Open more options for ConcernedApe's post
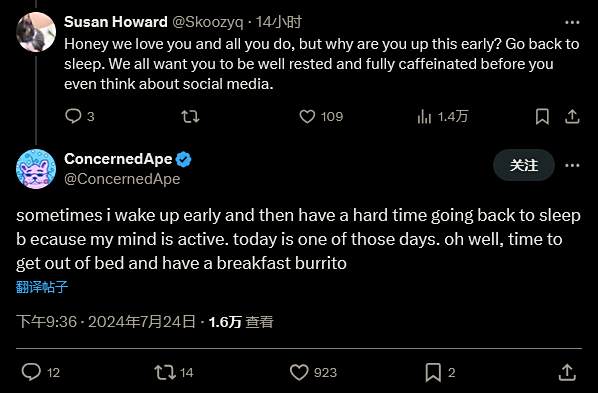The image size is (598, 393). point(572,165)
